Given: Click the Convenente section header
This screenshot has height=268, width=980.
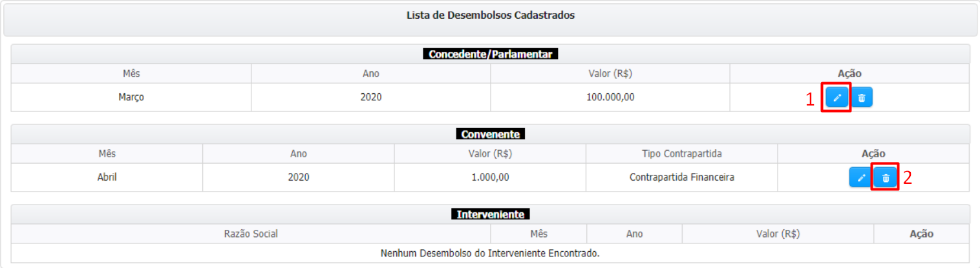Looking at the screenshot, I should (x=490, y=135).
